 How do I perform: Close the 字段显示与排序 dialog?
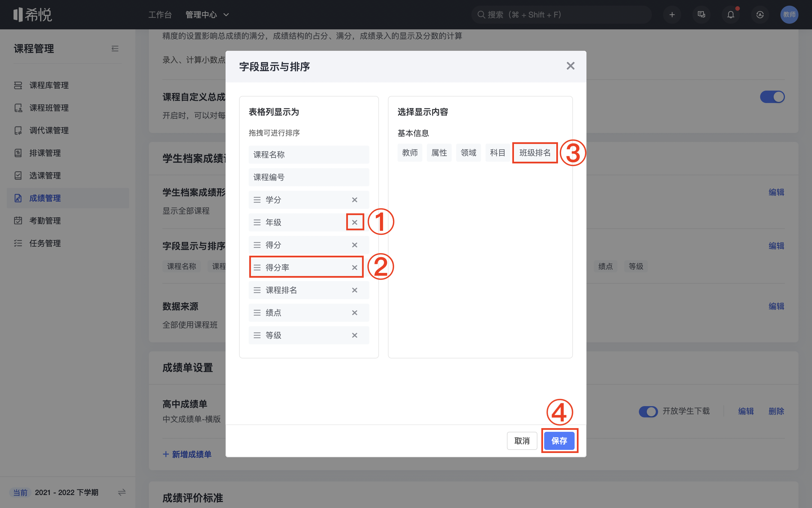tap(570, 66)
